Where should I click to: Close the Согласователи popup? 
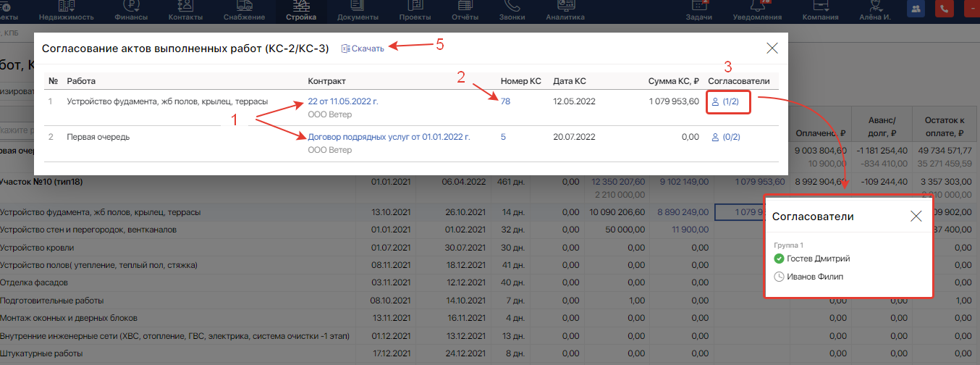tap(916, 217)
